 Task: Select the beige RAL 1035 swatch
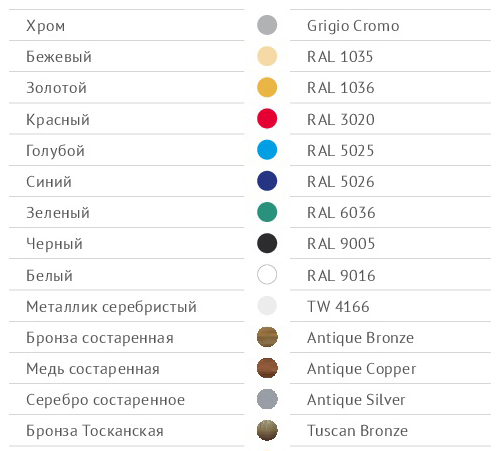pos(267,56)
